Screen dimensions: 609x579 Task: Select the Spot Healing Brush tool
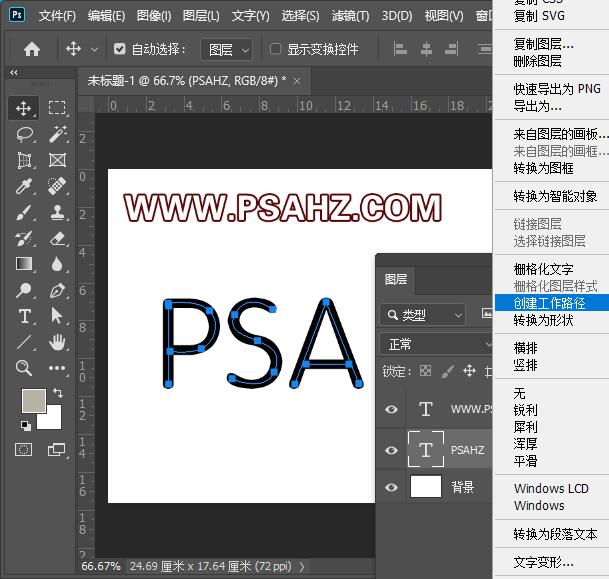pos(57,186)
